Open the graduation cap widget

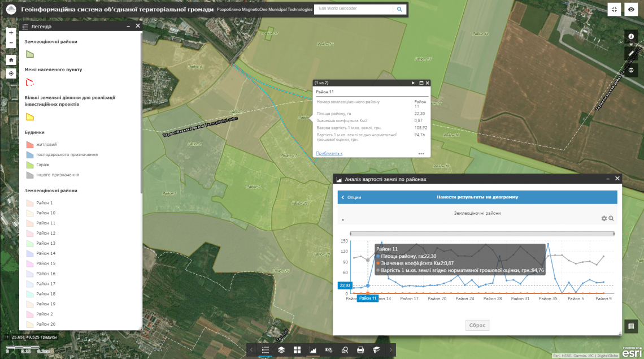click(x=376, y=350)
